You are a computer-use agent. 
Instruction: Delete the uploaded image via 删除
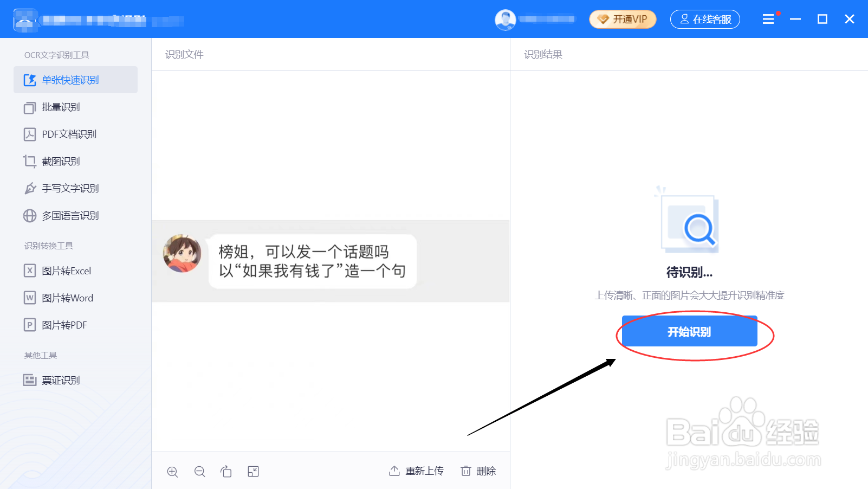pyautogui.click(x=479, y=471)
